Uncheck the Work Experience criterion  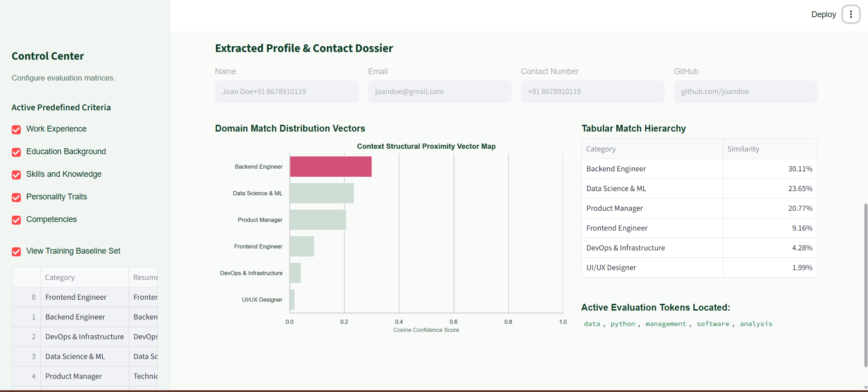[16, 130]
